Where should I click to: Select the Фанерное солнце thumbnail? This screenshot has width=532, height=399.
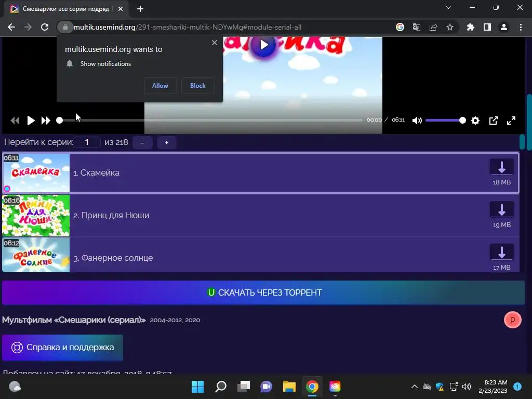tap(36, 255)
